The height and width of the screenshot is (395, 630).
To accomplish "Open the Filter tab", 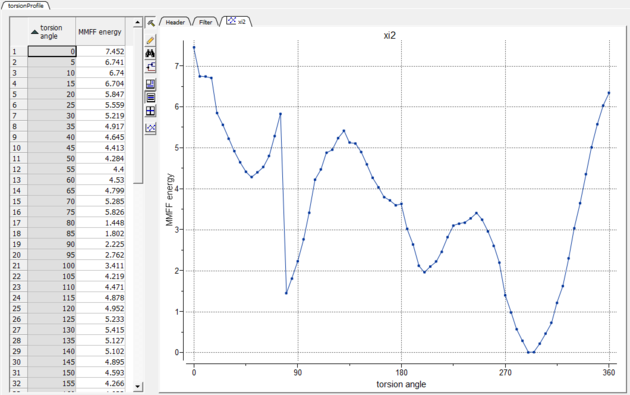I will (x=205, y=22).
